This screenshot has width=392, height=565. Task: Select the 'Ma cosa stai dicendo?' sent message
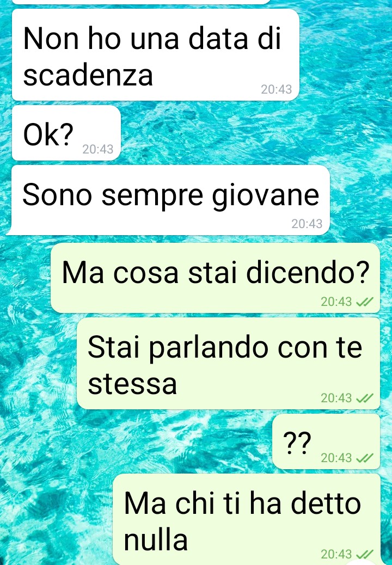pyautogui.click(x=216, y=278)
